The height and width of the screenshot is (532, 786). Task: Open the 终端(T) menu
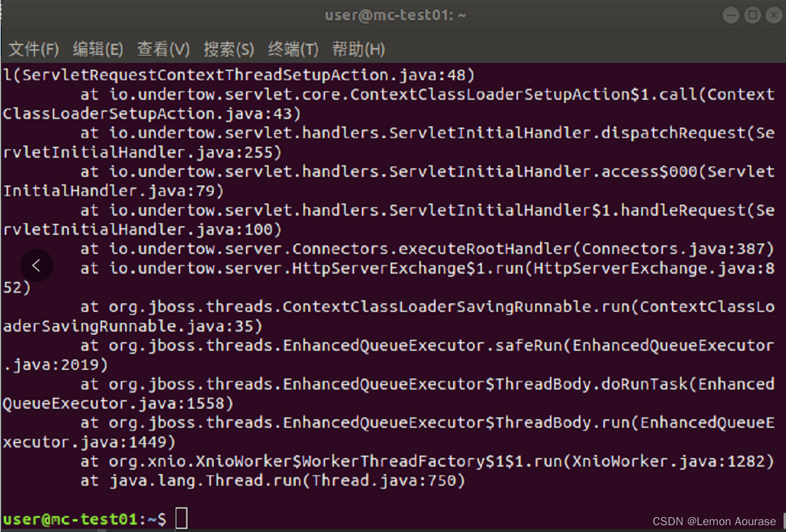click(293, 49)
